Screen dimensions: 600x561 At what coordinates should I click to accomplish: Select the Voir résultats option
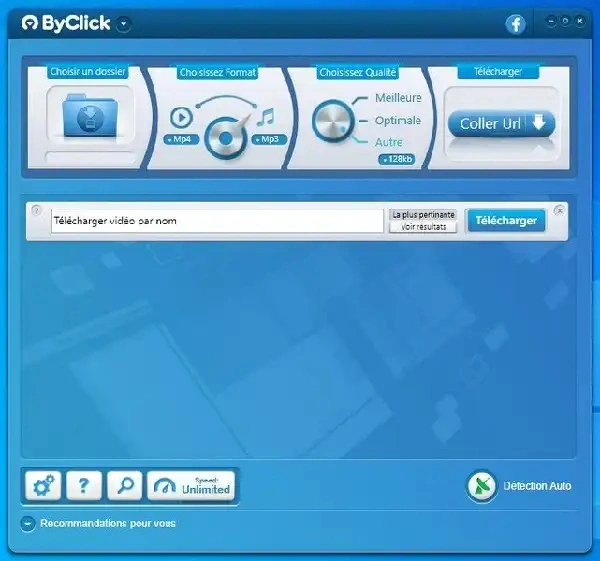[423, 227]
